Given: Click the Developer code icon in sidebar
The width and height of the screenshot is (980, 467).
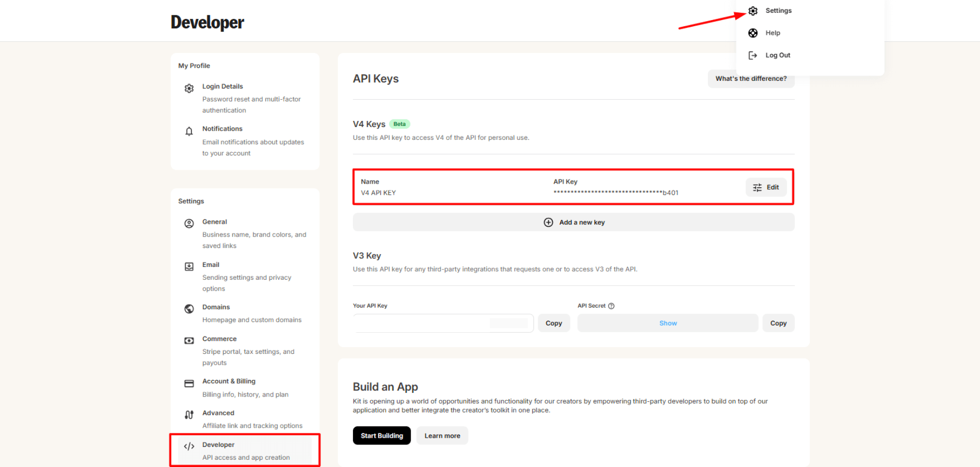Looking at the screenshot, I should click(189, 446).
